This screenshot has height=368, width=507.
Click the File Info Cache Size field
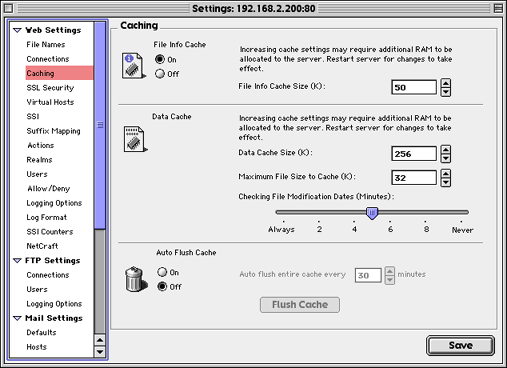pos(414,87)
